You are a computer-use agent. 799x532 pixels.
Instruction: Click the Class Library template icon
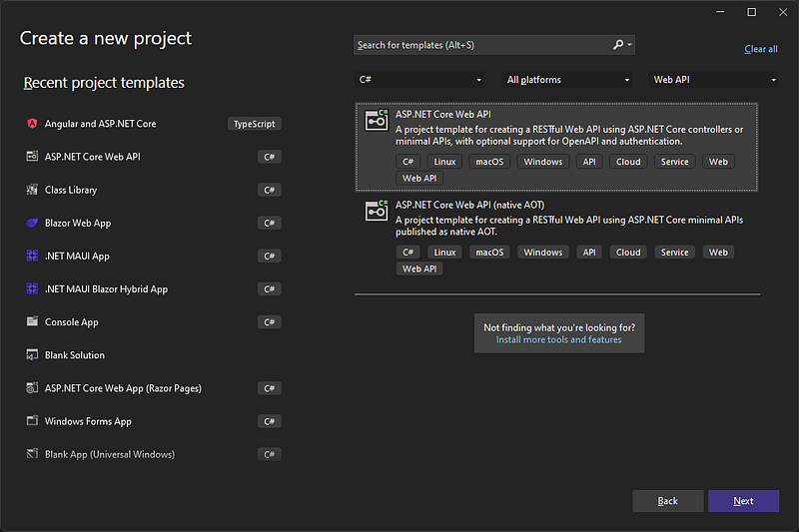click(x=32, y=190)
